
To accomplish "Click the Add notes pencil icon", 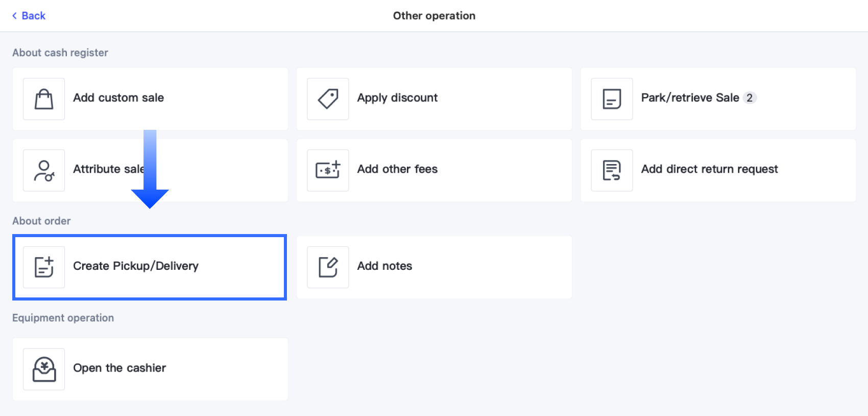I will 328,267.
